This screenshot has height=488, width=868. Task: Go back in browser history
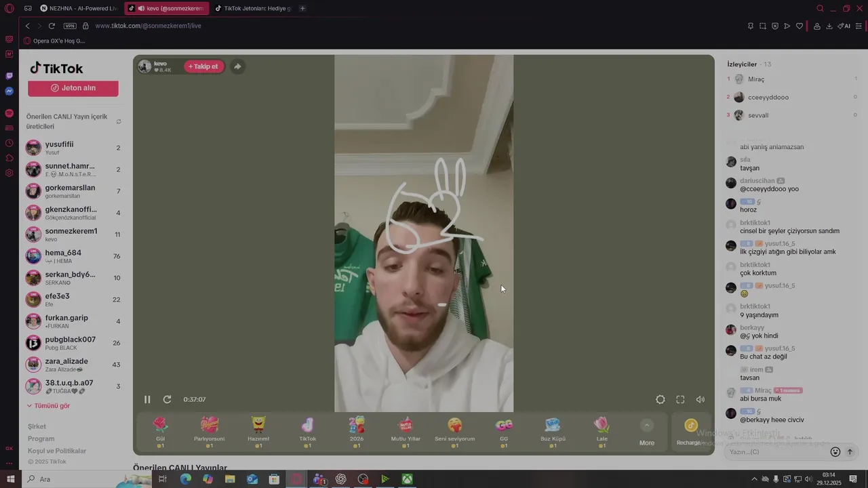click(27, 26)
